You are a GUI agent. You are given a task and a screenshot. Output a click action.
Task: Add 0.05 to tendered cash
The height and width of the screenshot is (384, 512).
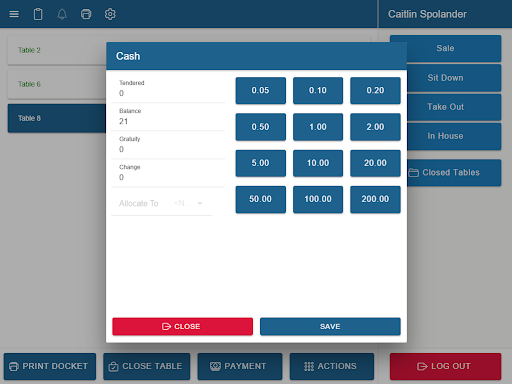tap(260, 90)
